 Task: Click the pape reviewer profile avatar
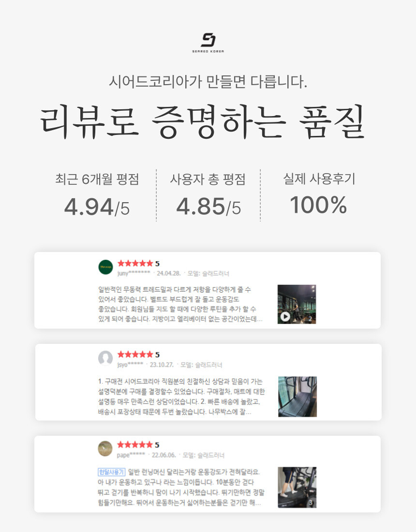coord(105,448)
